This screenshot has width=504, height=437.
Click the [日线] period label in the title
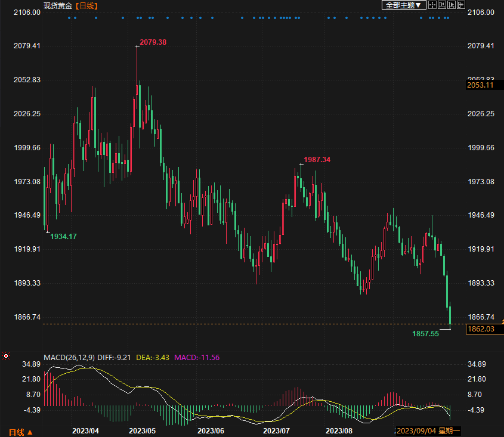(87, 5)
